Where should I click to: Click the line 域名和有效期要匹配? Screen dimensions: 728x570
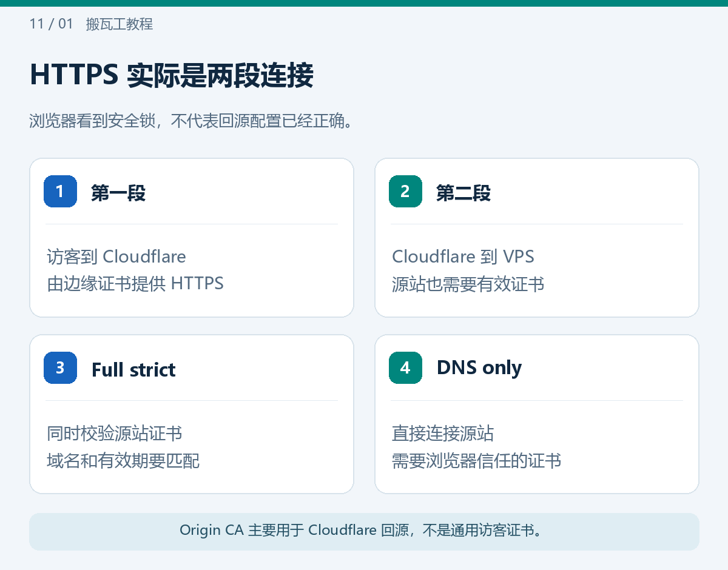[x=123, y=460]
